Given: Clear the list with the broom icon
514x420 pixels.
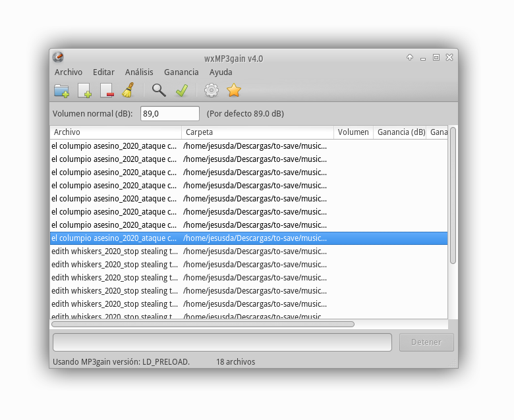Looking at the screenshot, I should [128, 91].
